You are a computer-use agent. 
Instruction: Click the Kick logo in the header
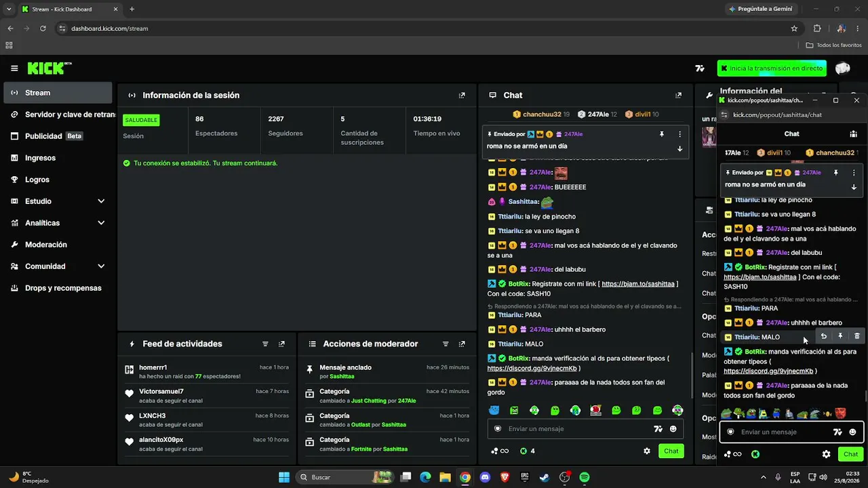pos(49,68)
